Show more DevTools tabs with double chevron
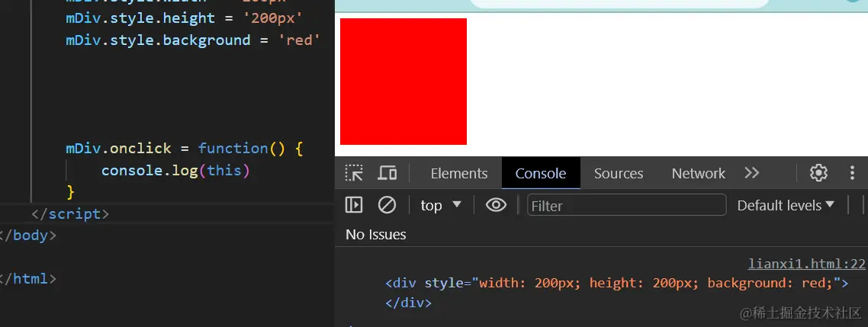 coord(752,173)
